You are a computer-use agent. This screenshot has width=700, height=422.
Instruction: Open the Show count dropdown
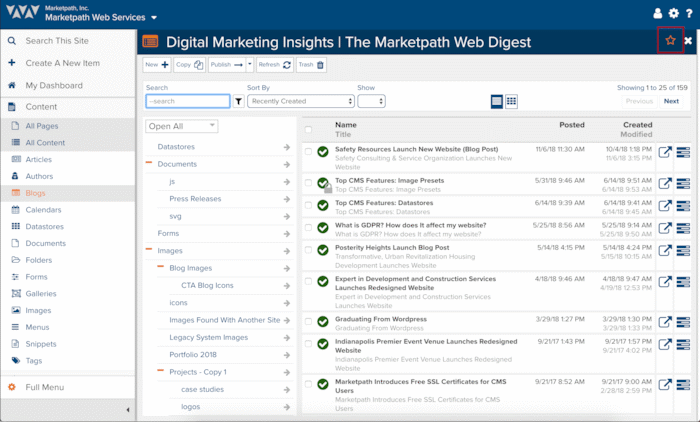pyautogui.click(x=371, y=101)
